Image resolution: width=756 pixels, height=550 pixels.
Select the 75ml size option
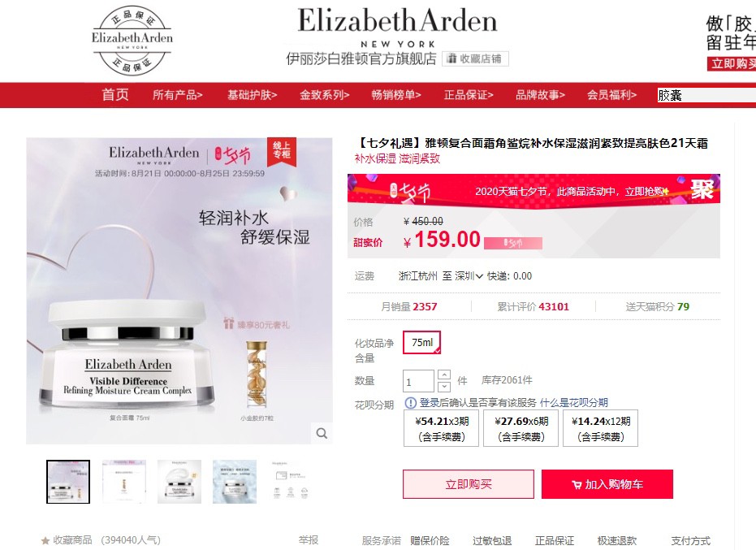(422, 343)
